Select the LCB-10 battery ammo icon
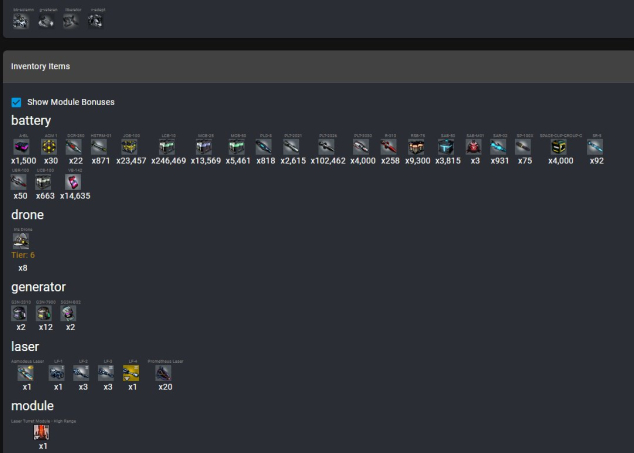Screen dimensions: 634x453 point(166,146)
